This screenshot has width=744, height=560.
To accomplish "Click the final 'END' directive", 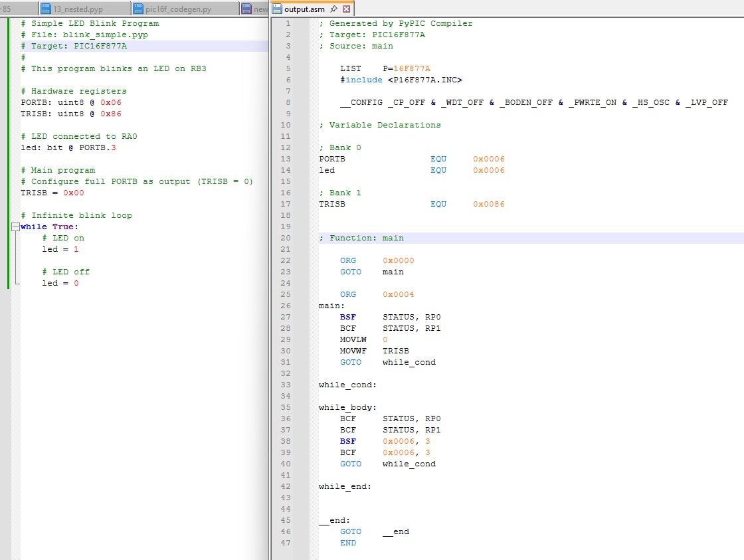I will tap(348, 543).
